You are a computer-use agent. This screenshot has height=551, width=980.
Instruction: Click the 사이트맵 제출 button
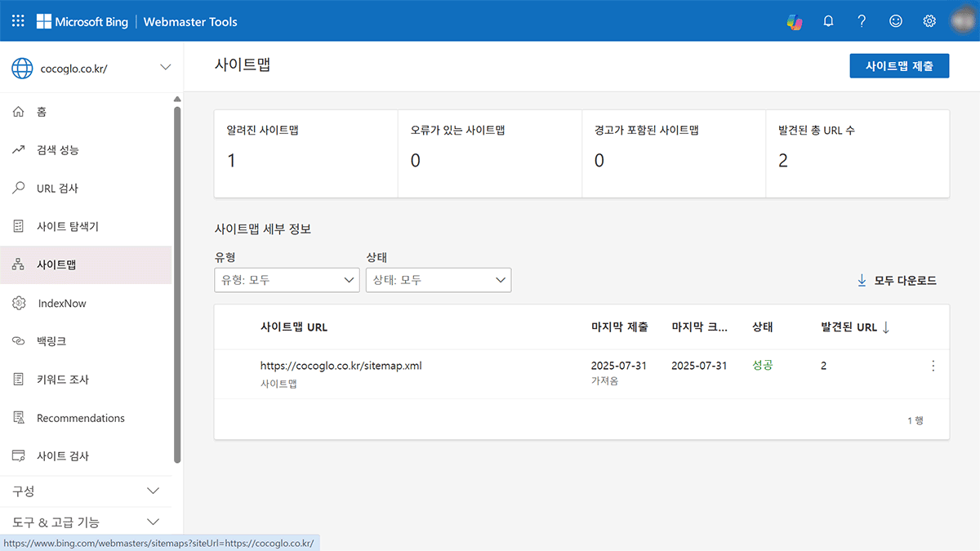(x=899, y=65)
